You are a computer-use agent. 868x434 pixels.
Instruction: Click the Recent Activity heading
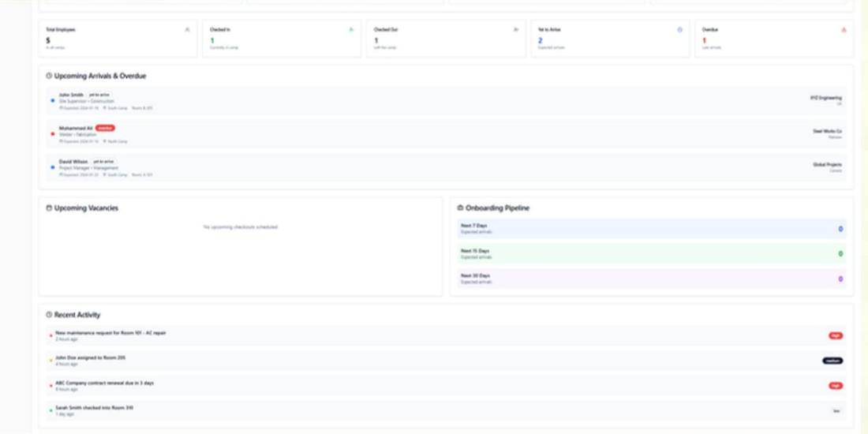pos(77,314)
